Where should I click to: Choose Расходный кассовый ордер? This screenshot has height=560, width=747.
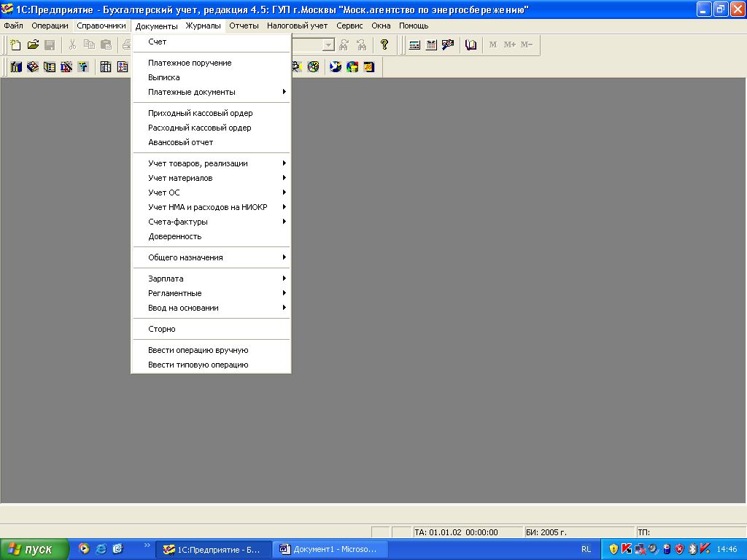click(211, 128)
